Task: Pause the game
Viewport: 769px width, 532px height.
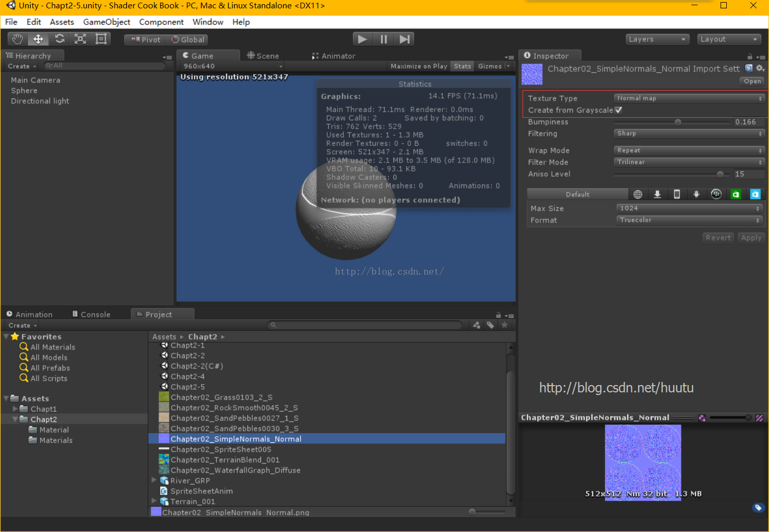Action: click(383, 39)
